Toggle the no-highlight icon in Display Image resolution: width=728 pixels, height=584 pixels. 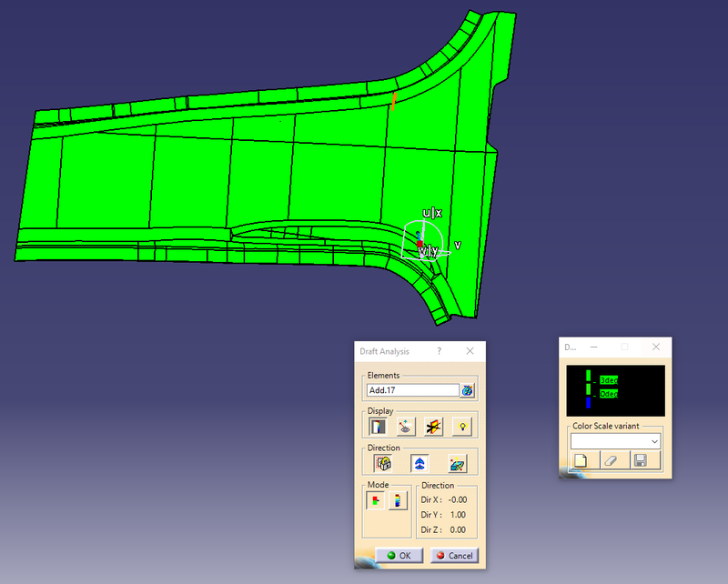click(x=434, y=426)
